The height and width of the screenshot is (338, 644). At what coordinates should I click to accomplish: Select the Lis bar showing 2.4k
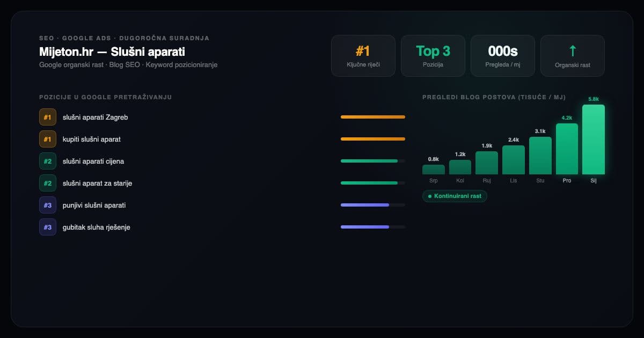(x=514, y=160)
